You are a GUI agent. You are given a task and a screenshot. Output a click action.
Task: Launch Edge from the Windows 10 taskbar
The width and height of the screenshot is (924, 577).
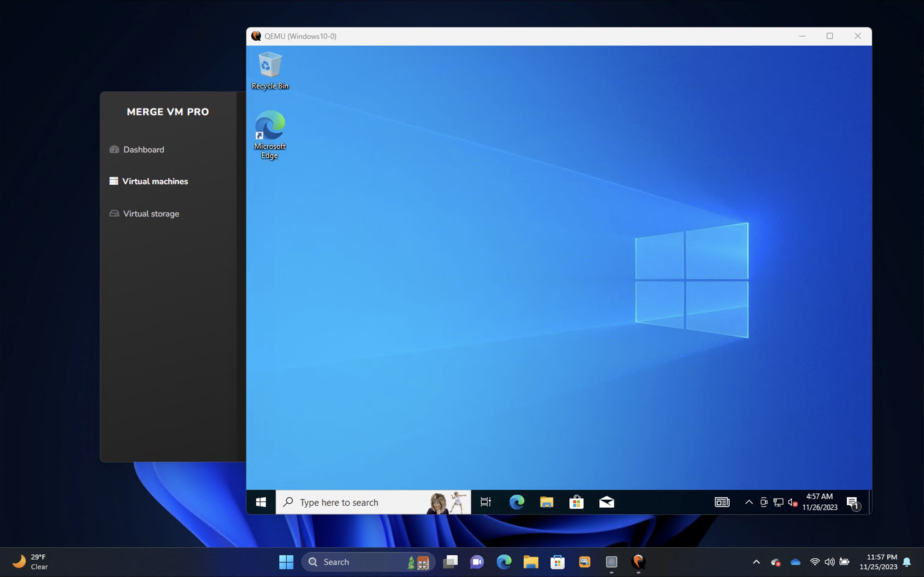[x=517, y=502]
